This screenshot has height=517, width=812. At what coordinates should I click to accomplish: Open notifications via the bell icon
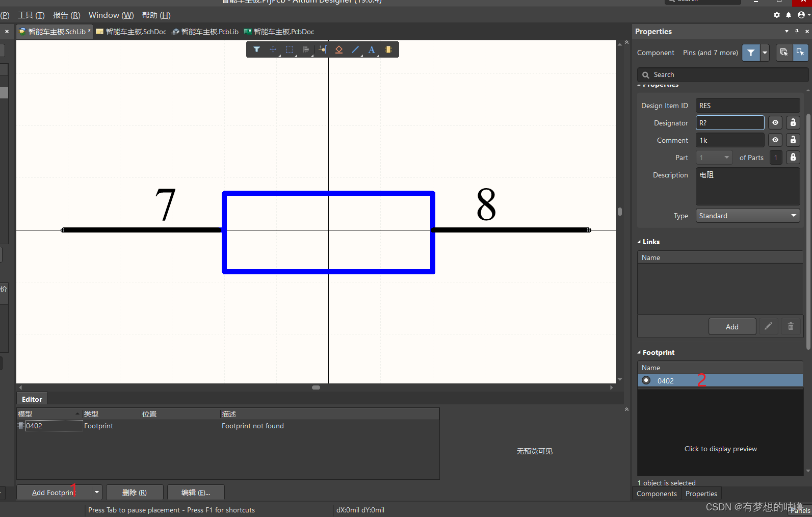click(789, 15)
